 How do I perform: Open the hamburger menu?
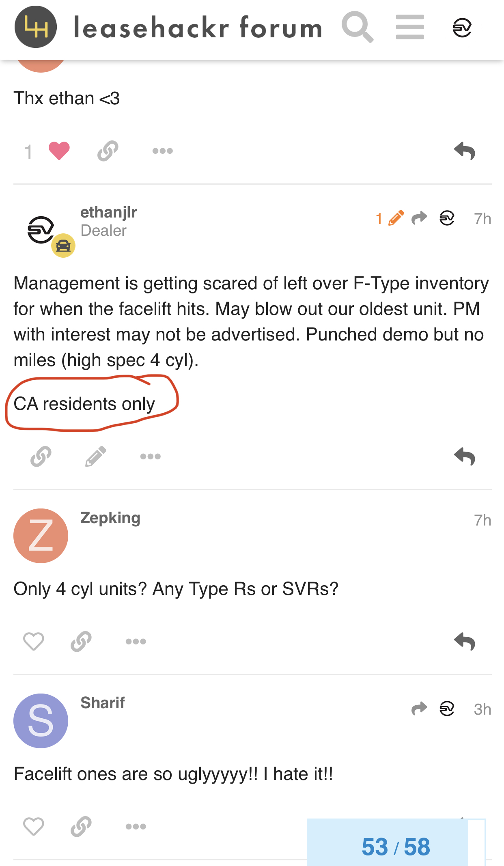(410, 27)
